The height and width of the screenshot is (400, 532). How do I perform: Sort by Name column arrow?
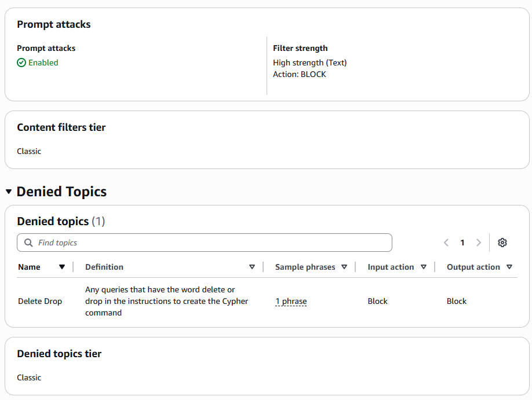[62, 267]
